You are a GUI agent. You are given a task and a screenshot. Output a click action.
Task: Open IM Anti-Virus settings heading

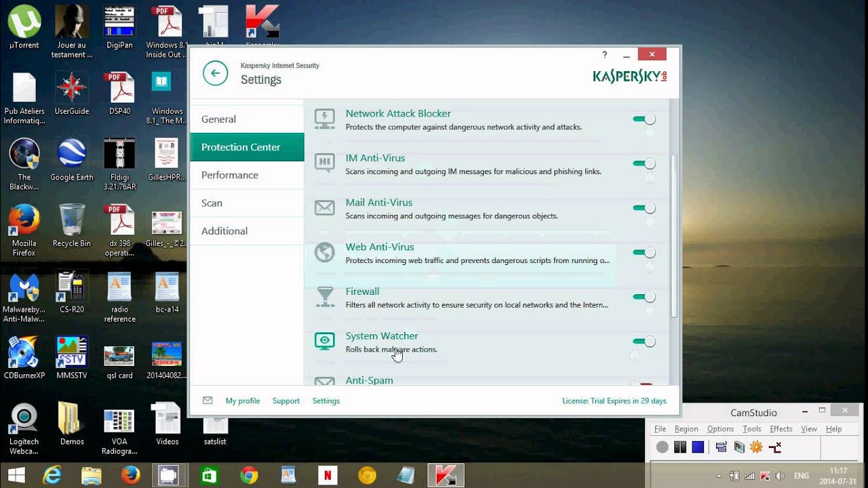coord(375,158)
